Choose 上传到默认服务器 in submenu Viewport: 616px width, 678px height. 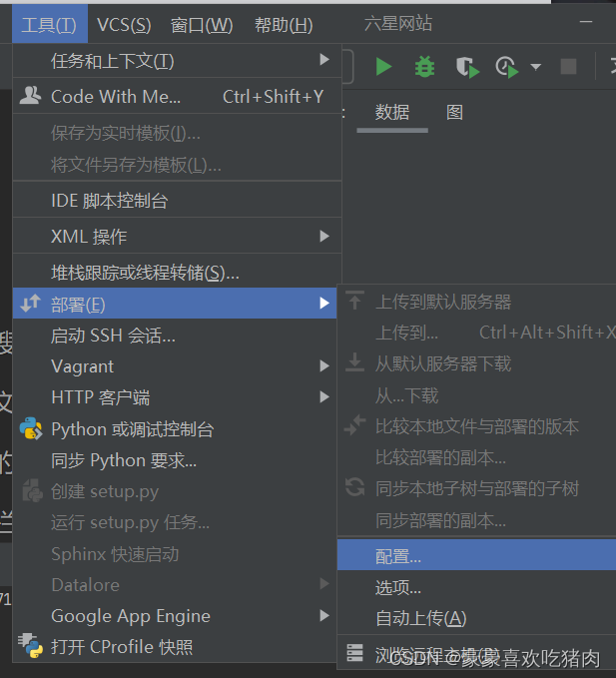477,302
